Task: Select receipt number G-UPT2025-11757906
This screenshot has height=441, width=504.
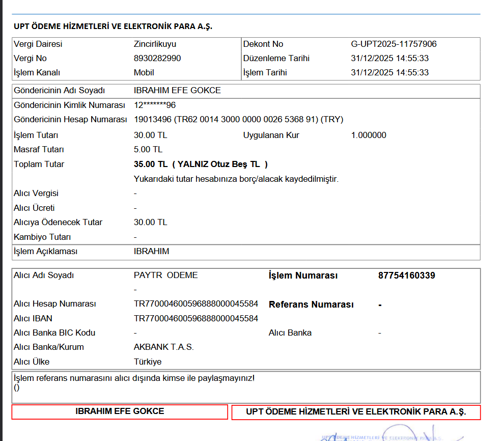Action: pyautogui.click(x=394, y=44)
